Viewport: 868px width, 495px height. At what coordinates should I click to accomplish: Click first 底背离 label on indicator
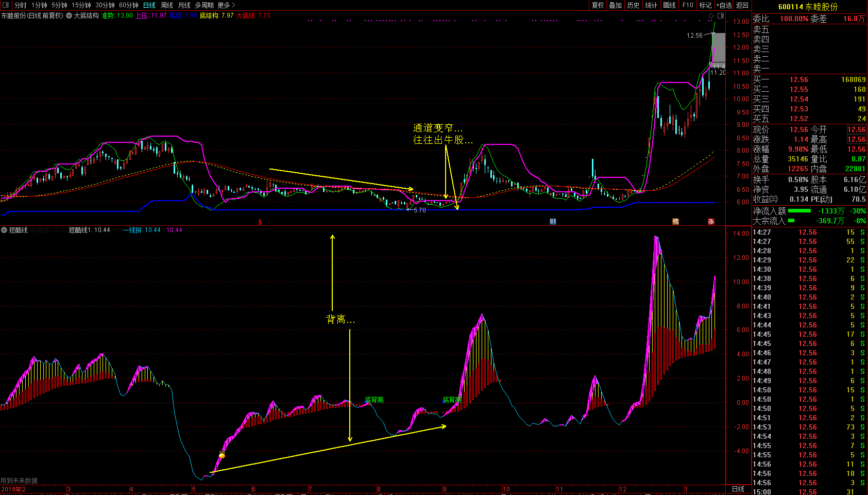pos(374,400)
